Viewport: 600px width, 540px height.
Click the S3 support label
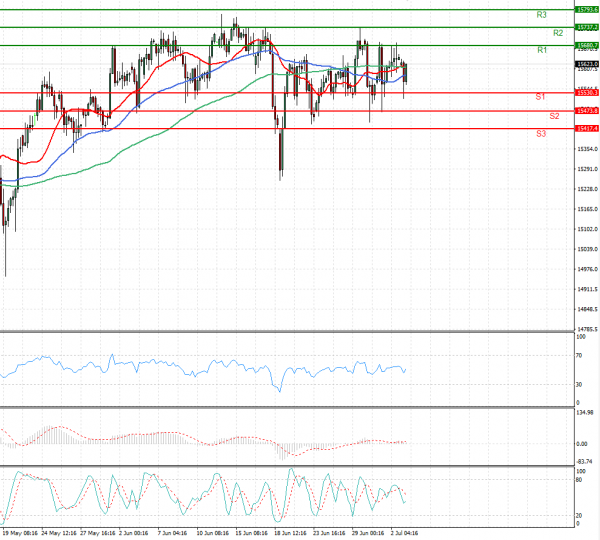[x=541, y=134]
